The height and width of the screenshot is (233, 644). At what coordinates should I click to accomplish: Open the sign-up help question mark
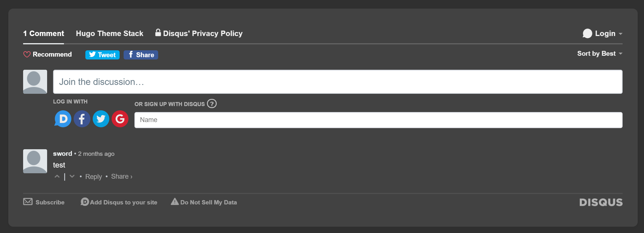pyautogui.click(x=212, y=104)
